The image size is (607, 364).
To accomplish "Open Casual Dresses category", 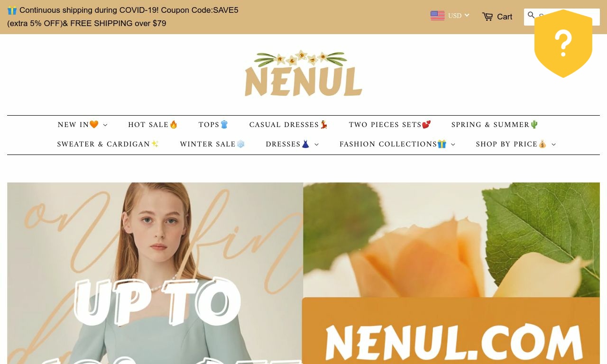I will [289, 125].
